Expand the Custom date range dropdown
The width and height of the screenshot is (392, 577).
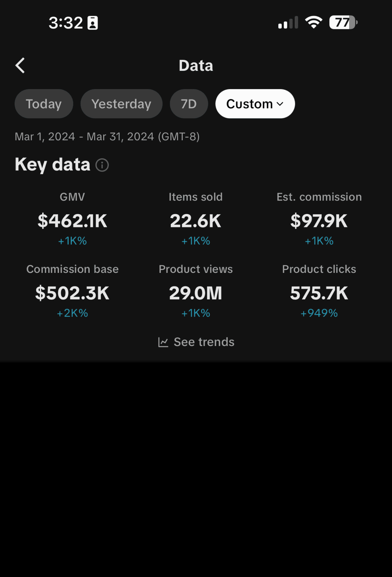click(x=255, y=104)
